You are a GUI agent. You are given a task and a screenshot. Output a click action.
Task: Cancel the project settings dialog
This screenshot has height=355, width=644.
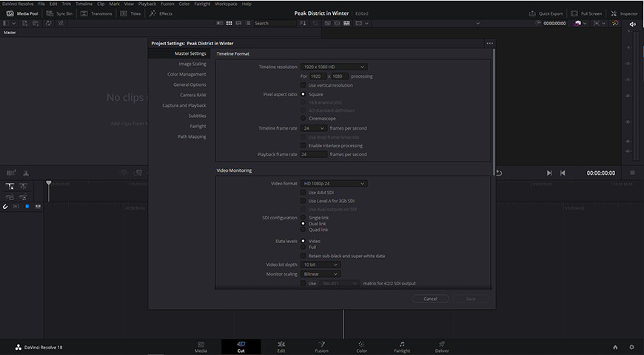tap(430, 299)
